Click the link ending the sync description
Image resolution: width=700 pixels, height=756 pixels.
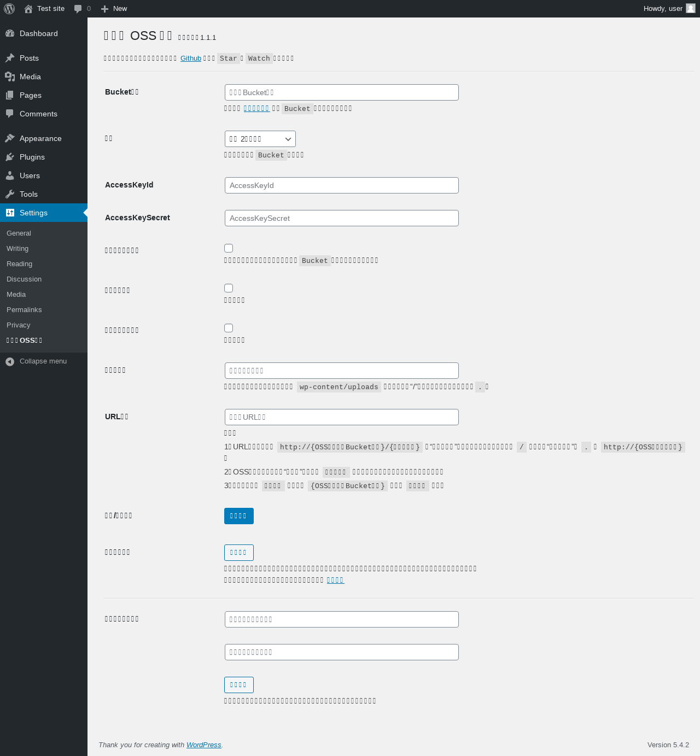(335, 580)
